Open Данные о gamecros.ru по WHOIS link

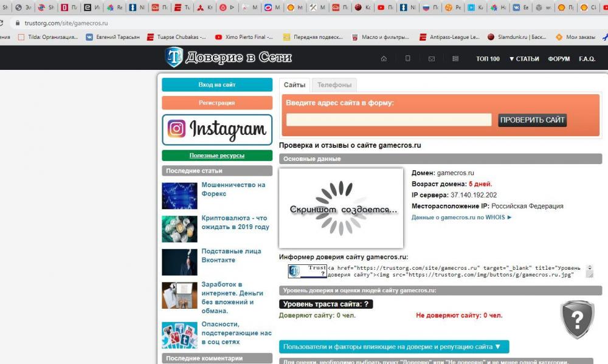pos(461,217)
